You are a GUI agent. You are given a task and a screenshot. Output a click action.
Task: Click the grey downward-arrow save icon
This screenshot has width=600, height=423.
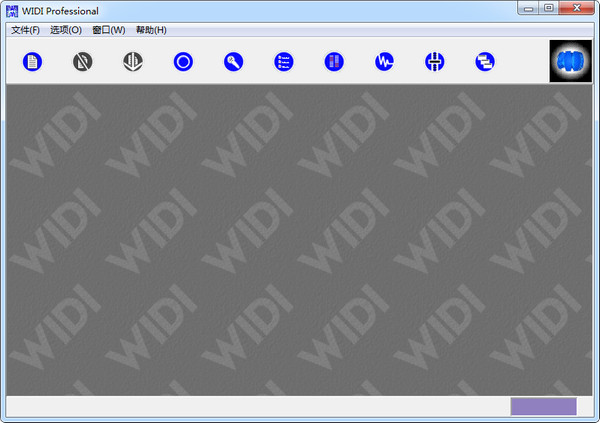tap(133, 62)
